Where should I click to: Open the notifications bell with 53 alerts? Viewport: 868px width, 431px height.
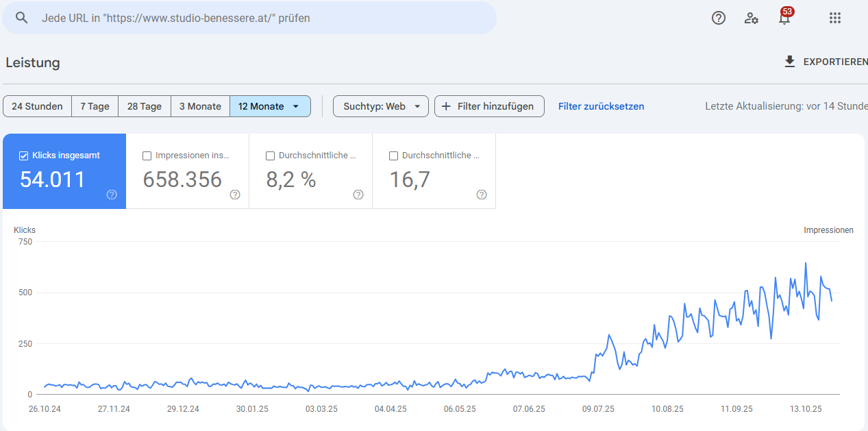click(x=784, y=19)
